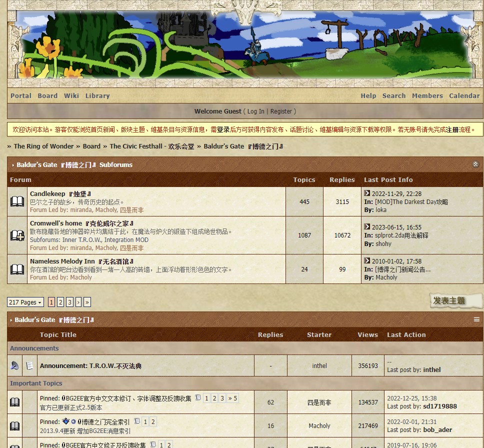
Task: Open the Integration MOD subforum link
Action: tap(126, 240)
